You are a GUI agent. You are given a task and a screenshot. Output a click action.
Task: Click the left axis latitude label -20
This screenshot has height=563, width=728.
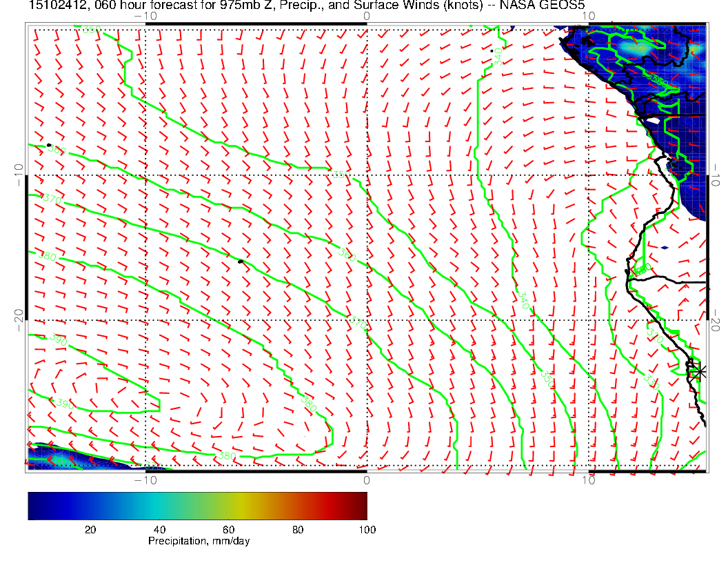click(x=18, y=317)
